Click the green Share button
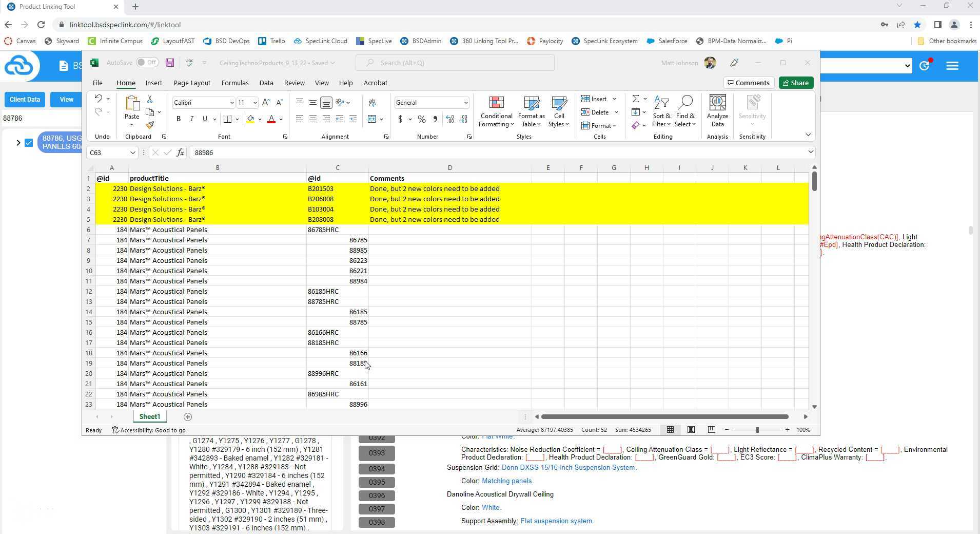 tap(796, 83)
